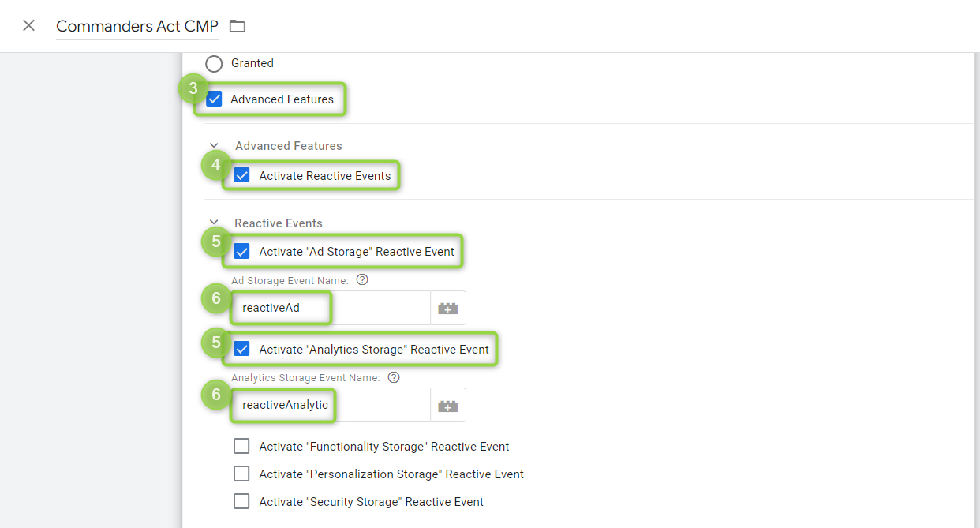Collapse the Advanced Features section chevron
This screenshot has width=980, height=528.
tap(214, 146)
